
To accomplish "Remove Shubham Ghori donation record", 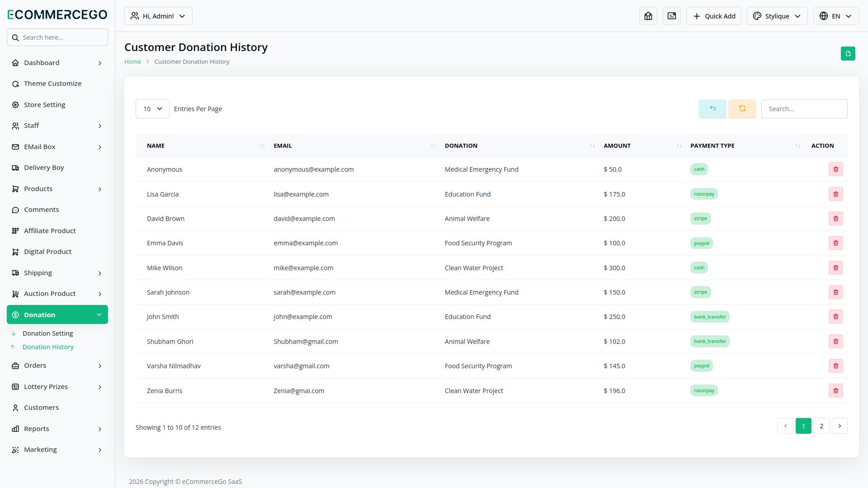I will (836, 342).
